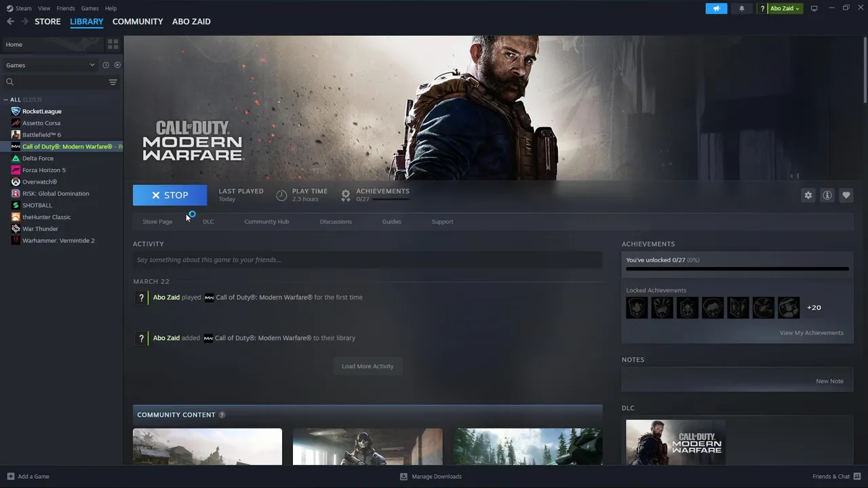868x488 pixels.
Task: Select Overwatch in the library list
Action: click(39, 182)
